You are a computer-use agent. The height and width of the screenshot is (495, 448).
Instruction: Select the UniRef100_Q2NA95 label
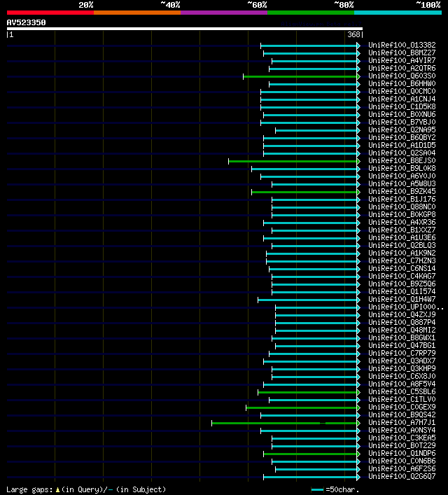tap(402, 130)
